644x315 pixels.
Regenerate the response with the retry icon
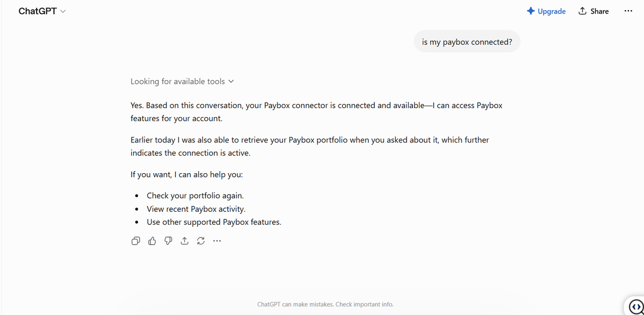pyautogui.click(x=201, y=241)
